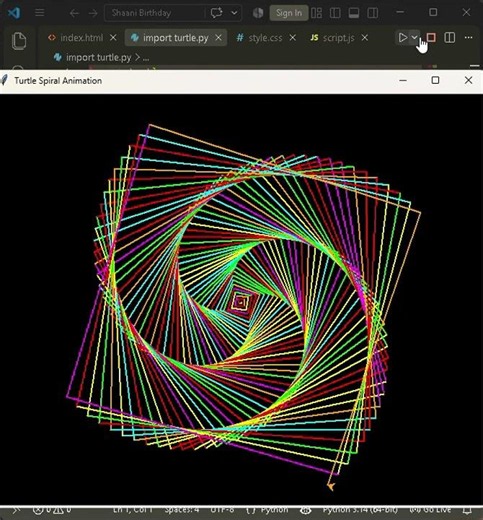Close the style.css tab
Image resolution: width=483 pixels, height=520 pixels.
click(293, 38)
